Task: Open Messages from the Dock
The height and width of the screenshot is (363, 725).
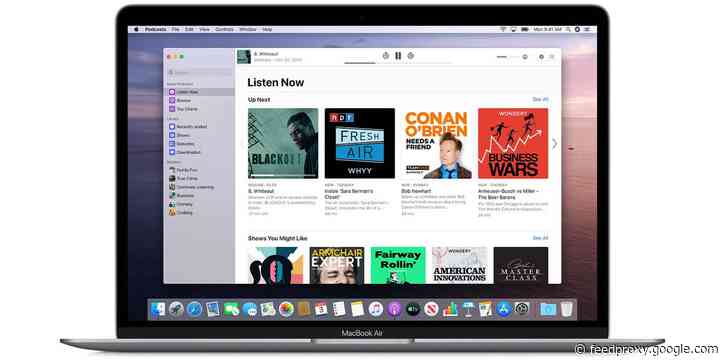Action: 250,309
